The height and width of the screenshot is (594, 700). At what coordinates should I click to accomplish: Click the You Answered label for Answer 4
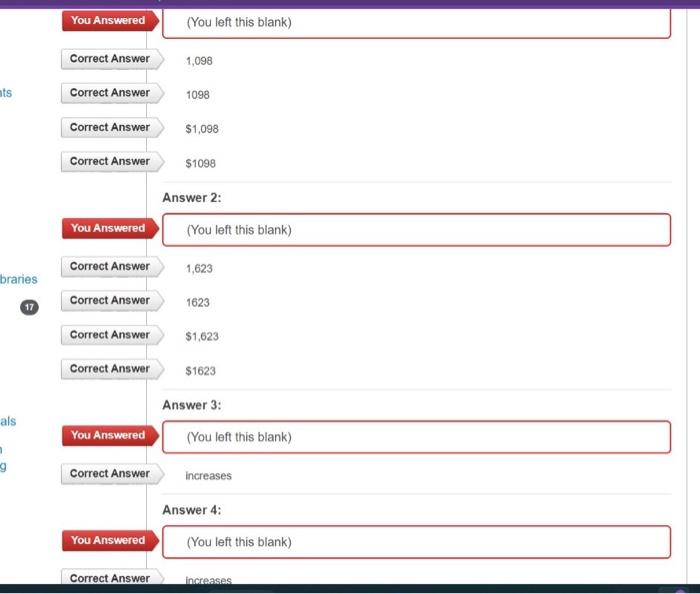[x=110, y=540]
